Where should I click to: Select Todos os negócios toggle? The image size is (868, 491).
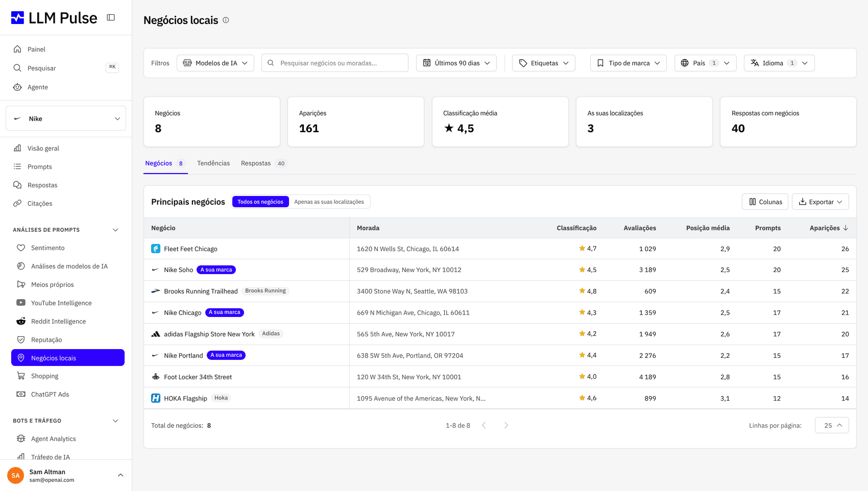[260, 202]
